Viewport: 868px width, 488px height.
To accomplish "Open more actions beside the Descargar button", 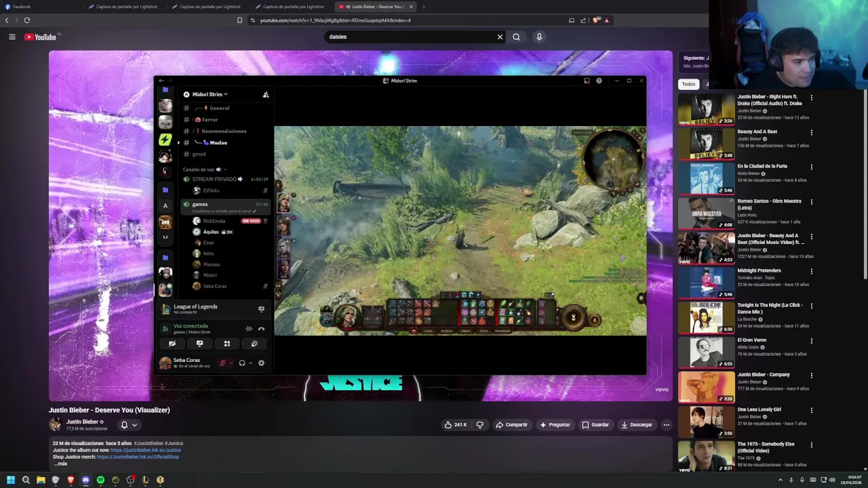I will click(666, 425).
